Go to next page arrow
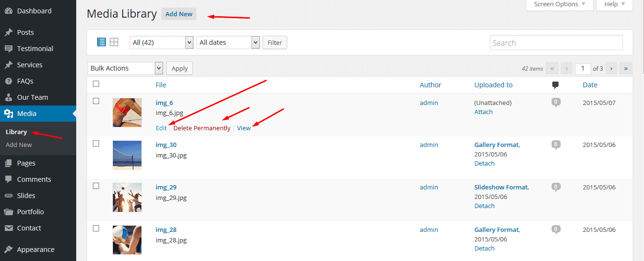 611,68
